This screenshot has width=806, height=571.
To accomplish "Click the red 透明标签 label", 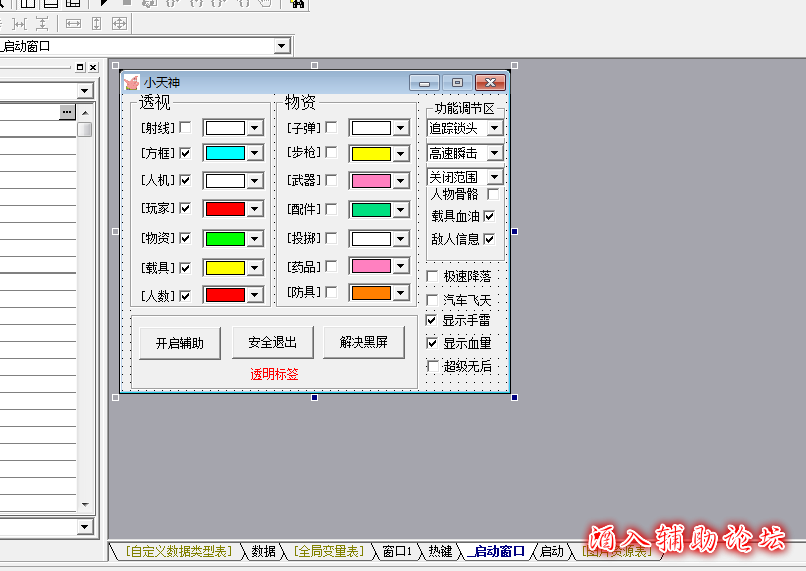I will click(274, 374).
